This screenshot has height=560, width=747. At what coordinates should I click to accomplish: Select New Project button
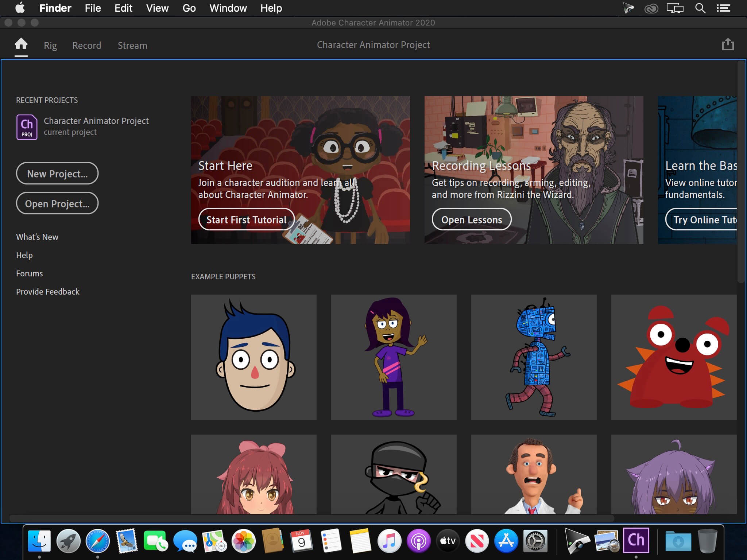[x=57, y=173]
